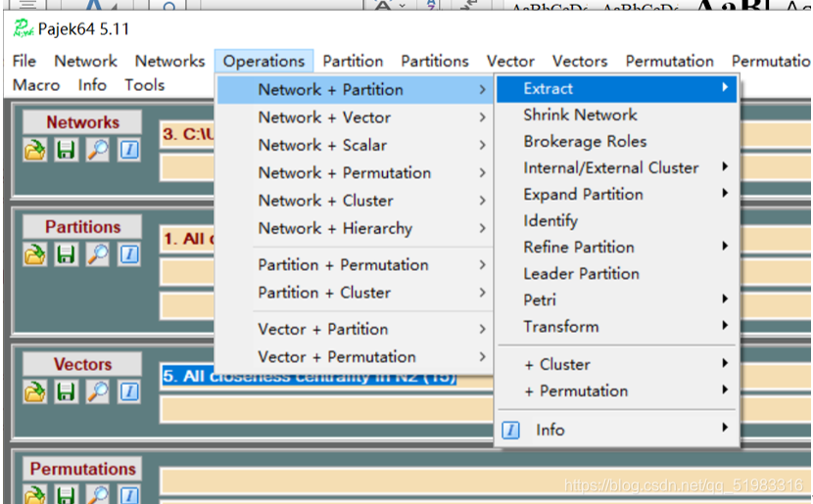This screenshot has height=504, width=813.
Task: Open the Networks menu
Action: click(x=170, y=61)
